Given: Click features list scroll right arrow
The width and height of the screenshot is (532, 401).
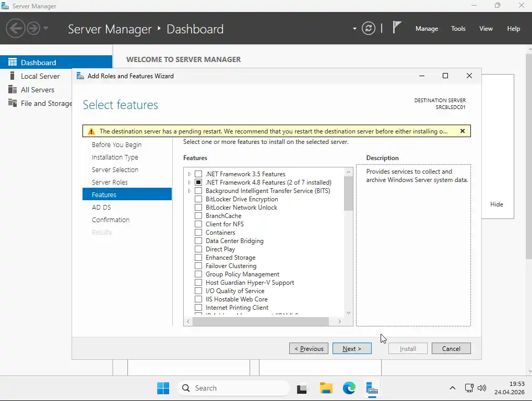Looking at the screenshot, I should point(340,321).
